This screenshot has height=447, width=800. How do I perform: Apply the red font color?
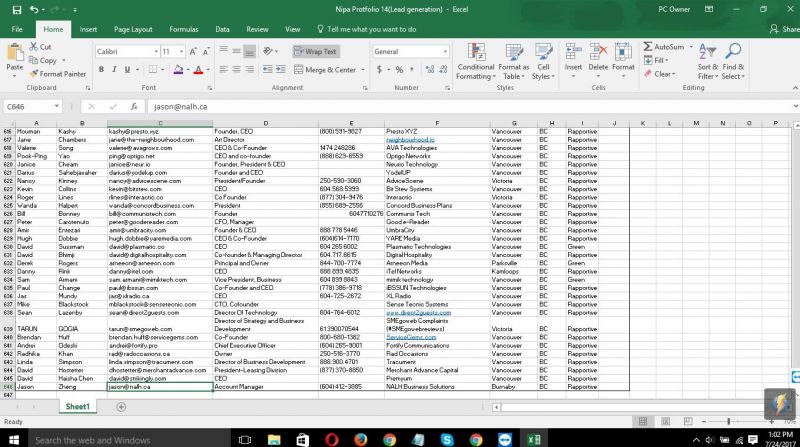(198, 69)
